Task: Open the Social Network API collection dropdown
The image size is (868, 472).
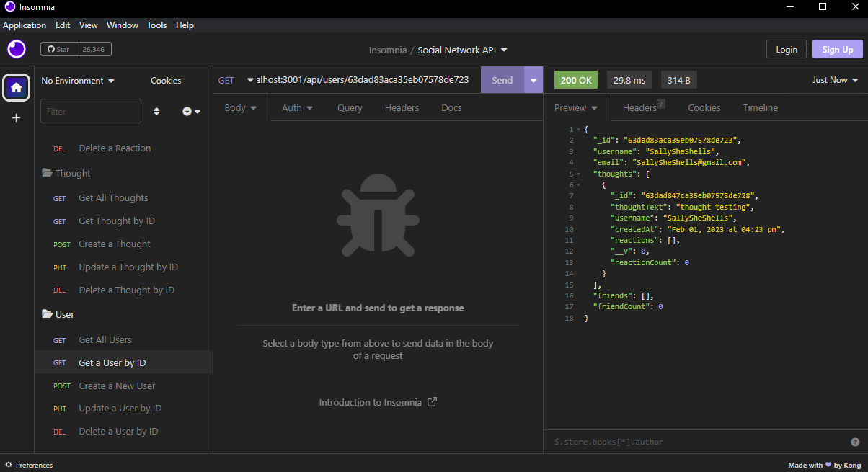Action: click(462, 50)
